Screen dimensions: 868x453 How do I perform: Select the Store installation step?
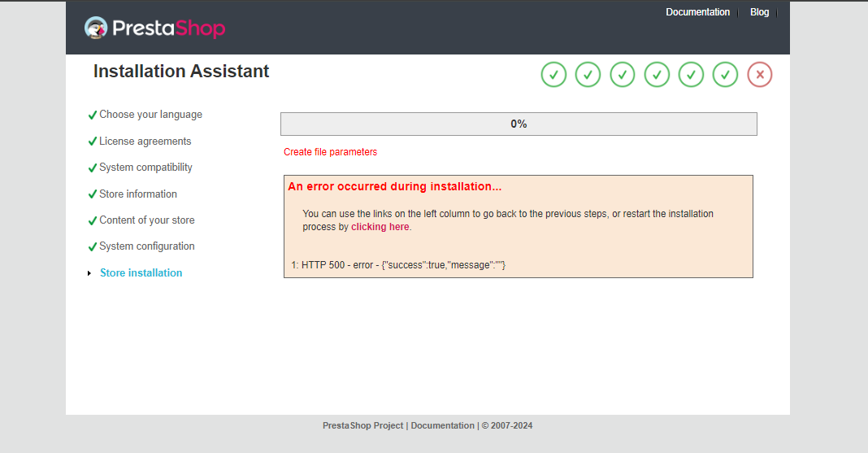(141, 272)
